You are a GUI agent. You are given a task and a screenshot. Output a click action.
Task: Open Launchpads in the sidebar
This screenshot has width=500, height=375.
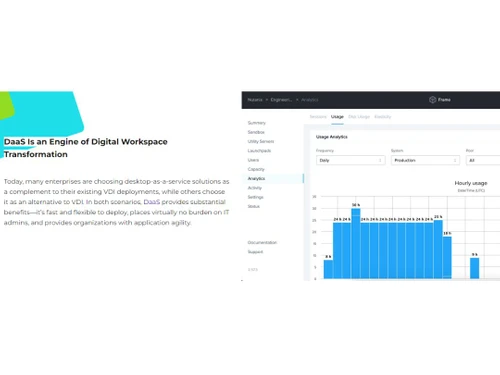click(259, 151)
